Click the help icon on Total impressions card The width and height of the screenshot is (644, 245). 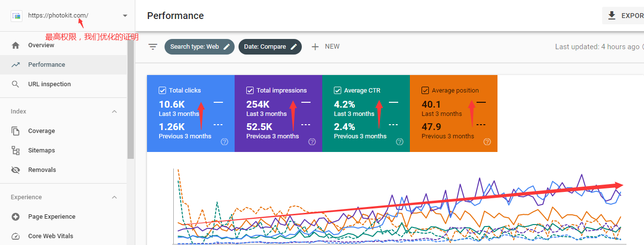point(312,142)
